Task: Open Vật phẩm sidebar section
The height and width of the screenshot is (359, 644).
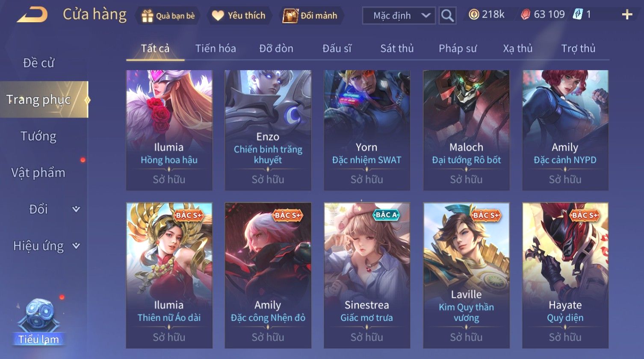Action: (38, 173)
